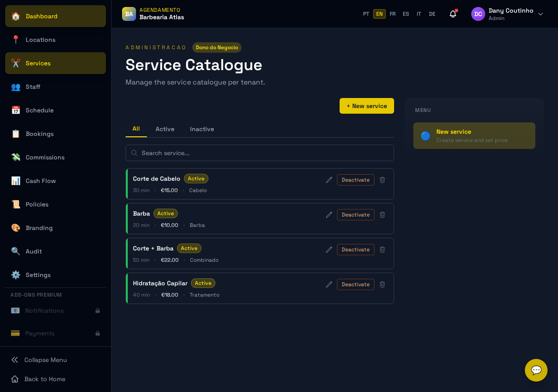This screenshot has width=558, height=392.
Task: Click the Back to Home link
Action: pos(45,379)
